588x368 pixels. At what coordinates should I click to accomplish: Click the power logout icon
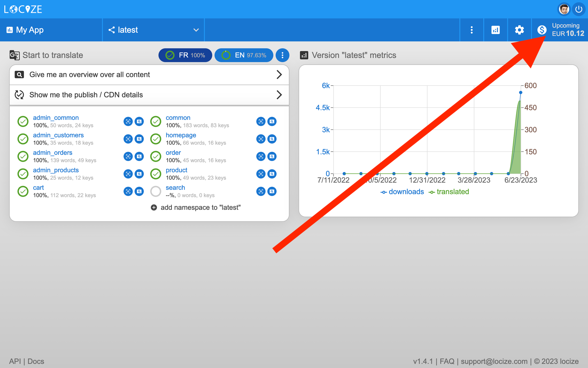579,9
